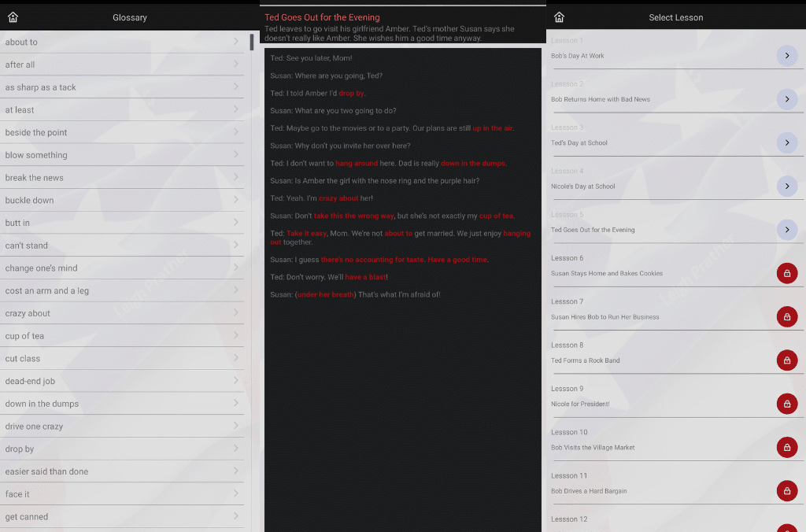Select 'easier said than done' glossary item
Image resolution: width=806 pixels, height=532 pixels.
[47, 471]
